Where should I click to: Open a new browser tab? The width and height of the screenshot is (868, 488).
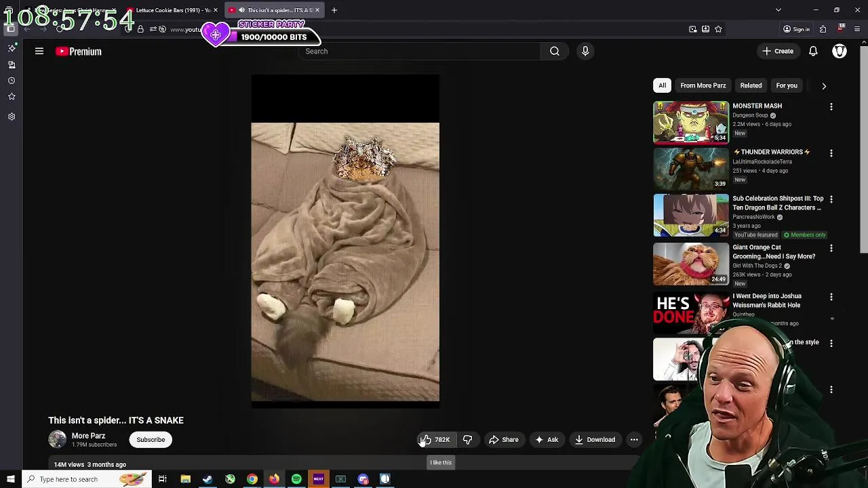(x=334, y=10)
